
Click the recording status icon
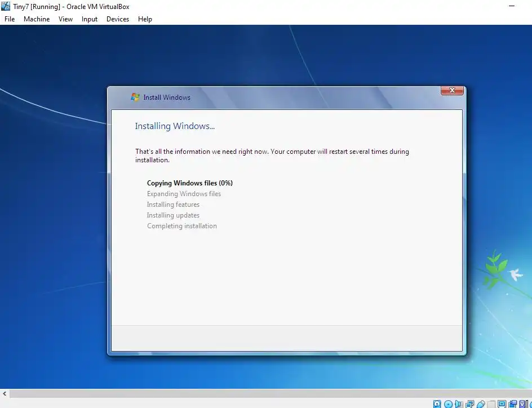(x=512, y=404)
